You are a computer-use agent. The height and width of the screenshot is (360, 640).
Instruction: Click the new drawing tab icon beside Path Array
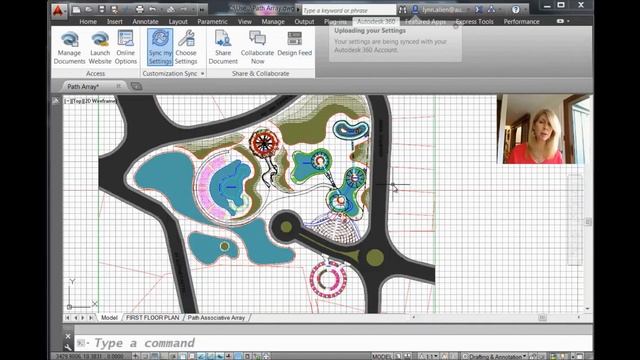pos(136,86)
